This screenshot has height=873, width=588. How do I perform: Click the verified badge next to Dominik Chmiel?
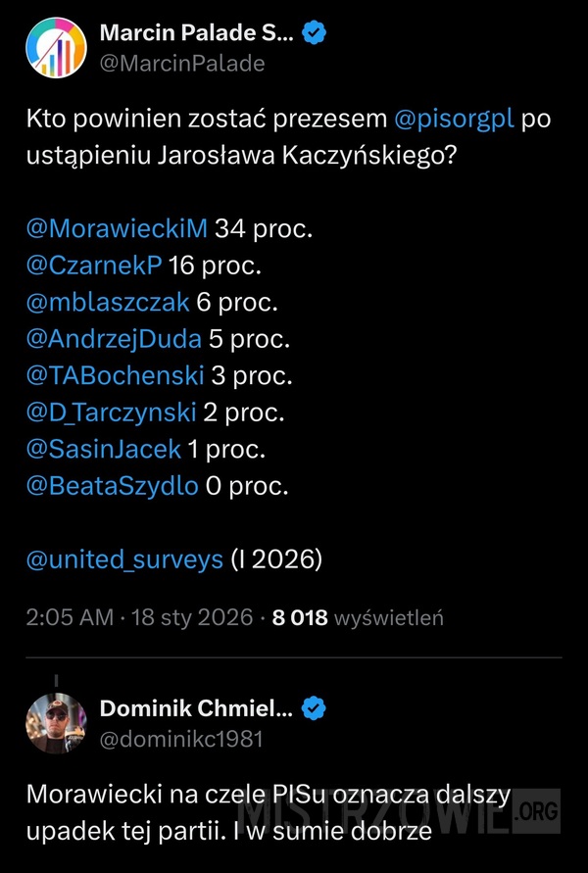pos(314,707)
